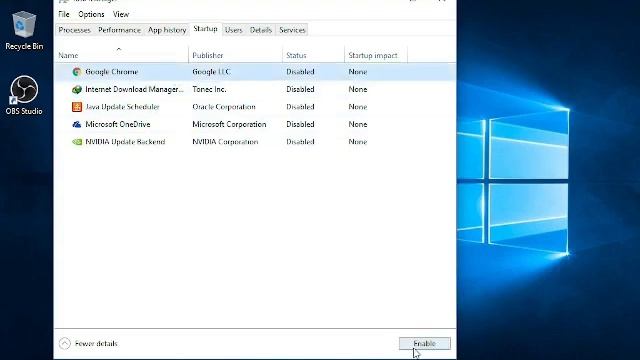Image resolution: width=640 pixels, height=360 pixels.
Task: Sort by the Name column header
Action: click(x=121, y=55)
